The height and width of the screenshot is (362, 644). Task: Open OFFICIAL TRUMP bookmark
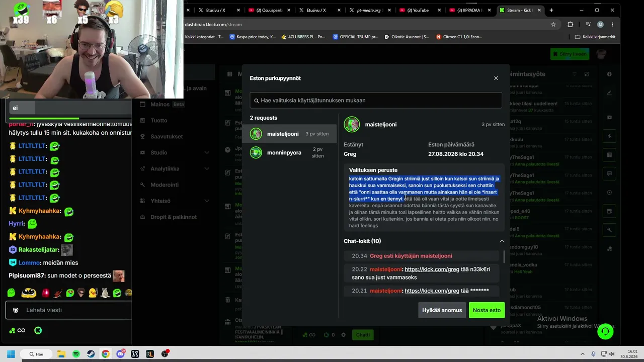[x=355, y=37]
